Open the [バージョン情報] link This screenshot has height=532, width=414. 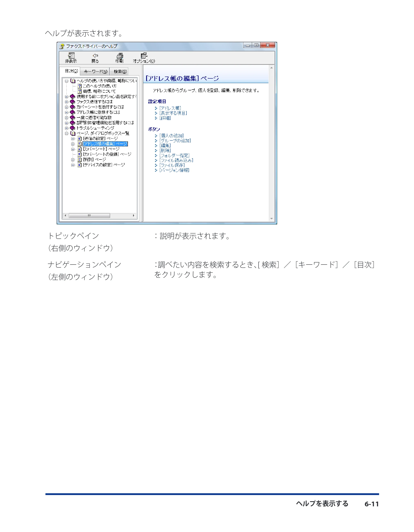[174, 170]
